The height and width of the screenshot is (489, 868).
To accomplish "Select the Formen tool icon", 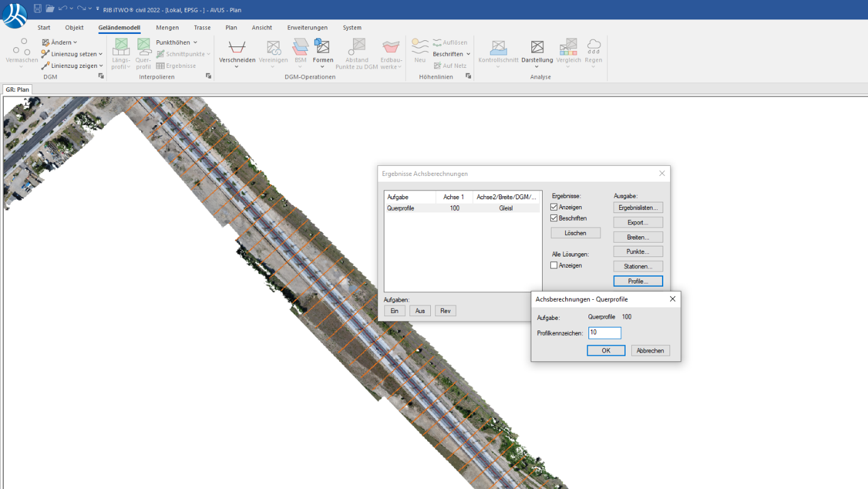I will pyautogui.click(x=322, y=47).
